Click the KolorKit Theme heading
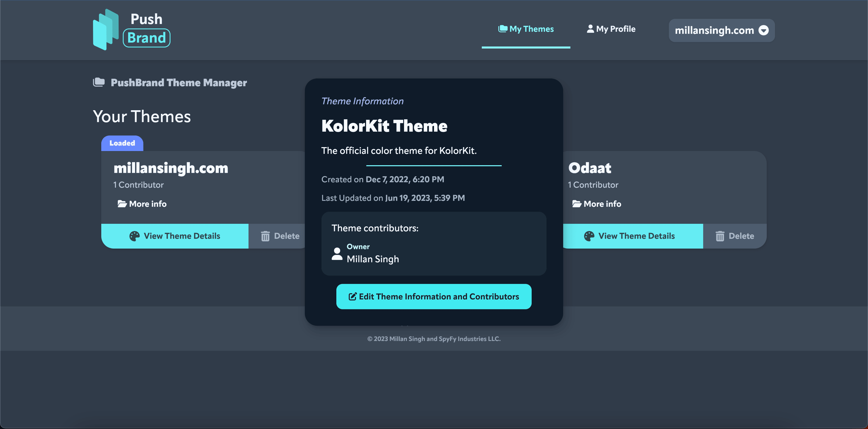 point(384,126)
